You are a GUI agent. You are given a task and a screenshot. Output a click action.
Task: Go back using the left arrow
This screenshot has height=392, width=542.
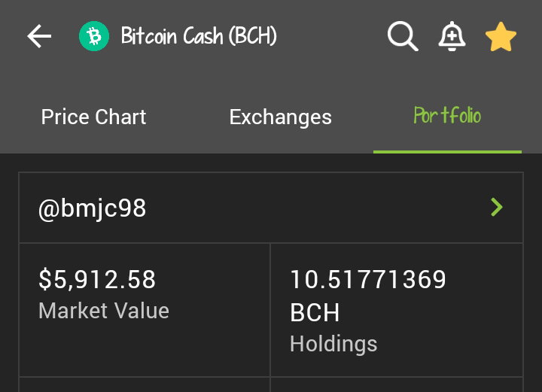(x=39, y=36)
